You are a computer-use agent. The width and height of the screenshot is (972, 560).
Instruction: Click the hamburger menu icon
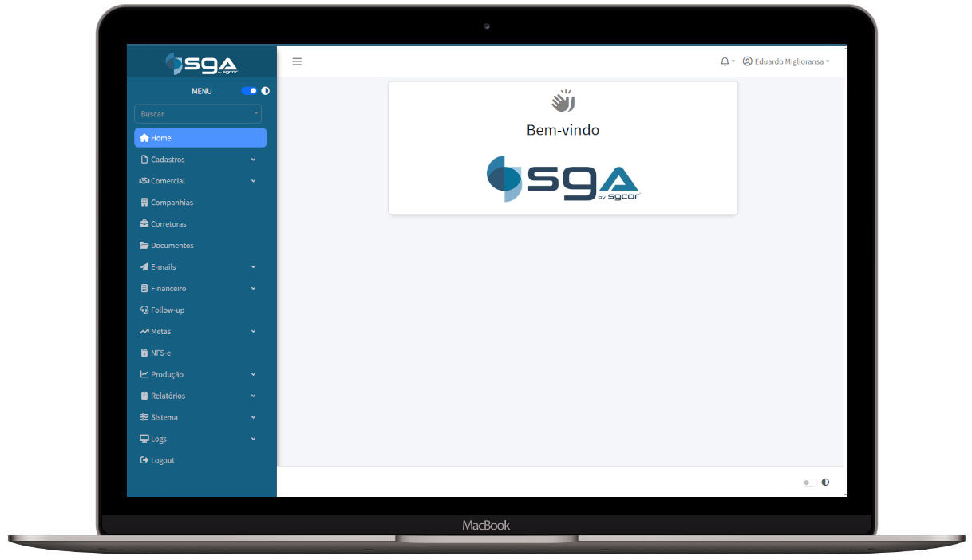click(297, 61)
